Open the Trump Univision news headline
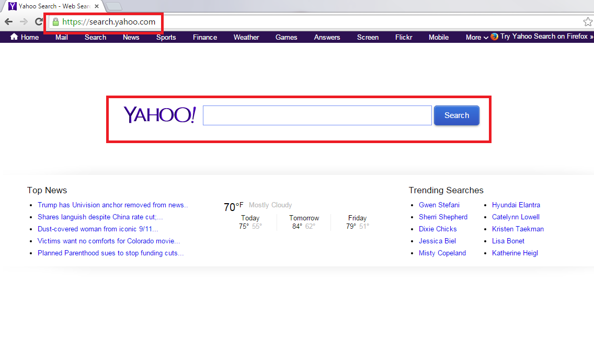The width and height of the screenshot is (594, 364). [112, 205]
